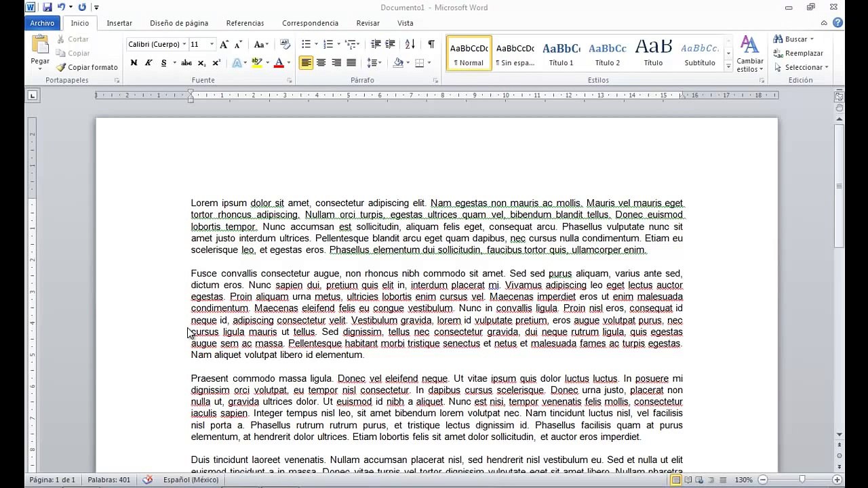The image size is (868, 488).
Task: Switch to the Insertar tab
Action: tap(119, 23)
